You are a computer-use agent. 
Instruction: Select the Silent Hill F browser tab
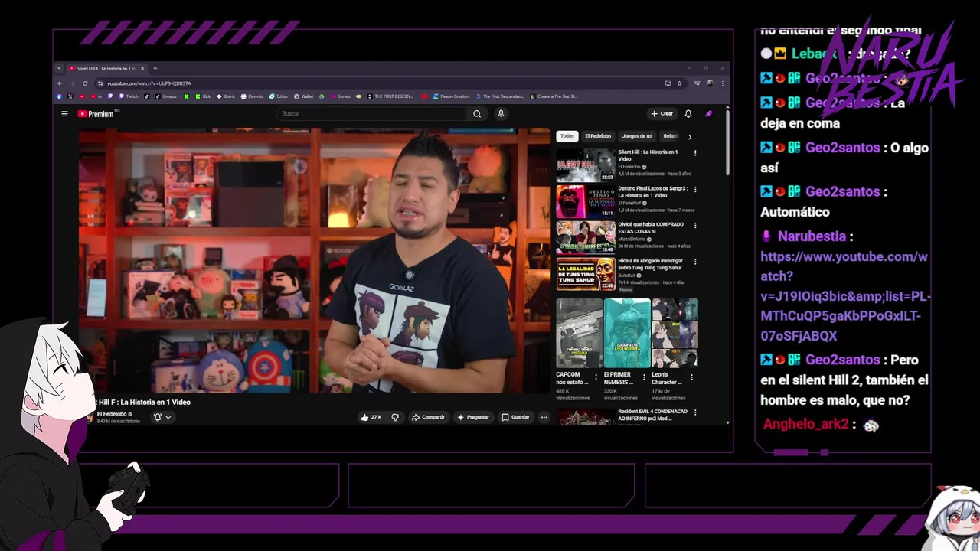106,68
